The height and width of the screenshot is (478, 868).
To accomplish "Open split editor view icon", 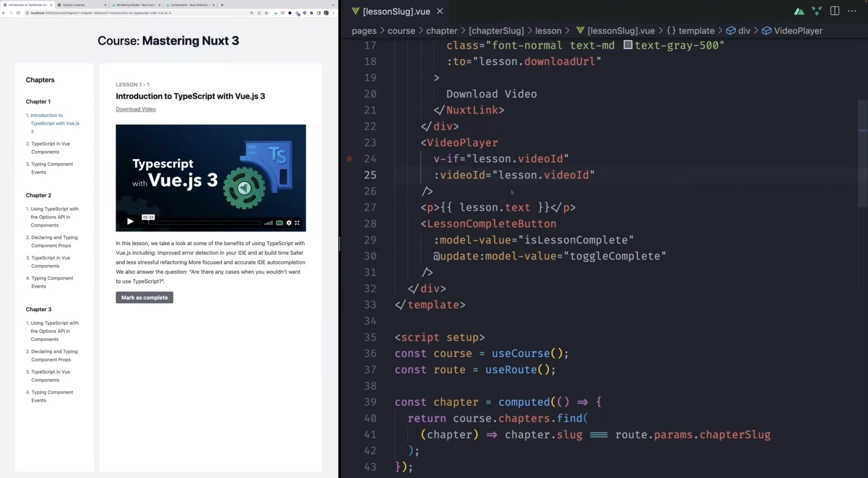I will click(x=834, y=11).
